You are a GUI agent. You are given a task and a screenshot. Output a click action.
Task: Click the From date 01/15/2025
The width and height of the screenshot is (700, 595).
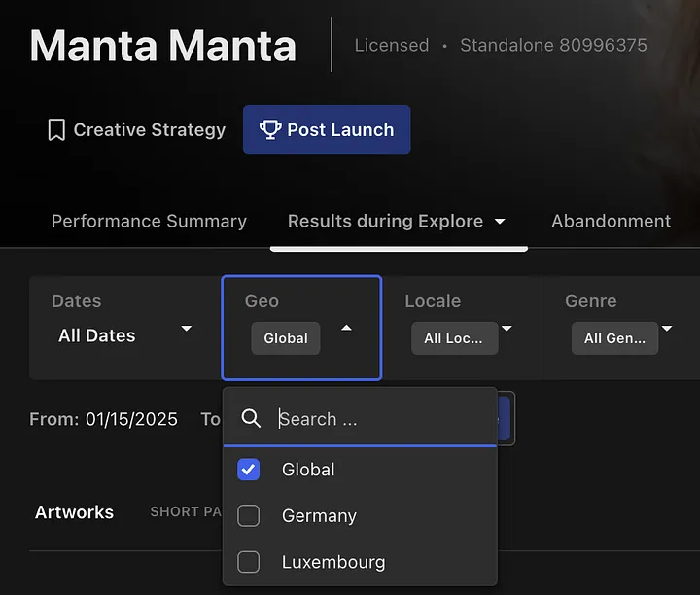131,419
